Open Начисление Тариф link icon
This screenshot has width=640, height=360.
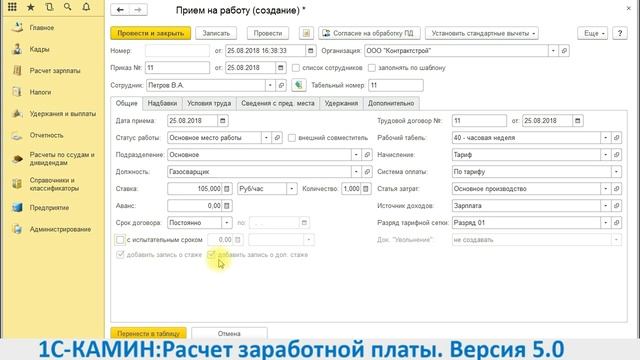(x=616, y=155)
